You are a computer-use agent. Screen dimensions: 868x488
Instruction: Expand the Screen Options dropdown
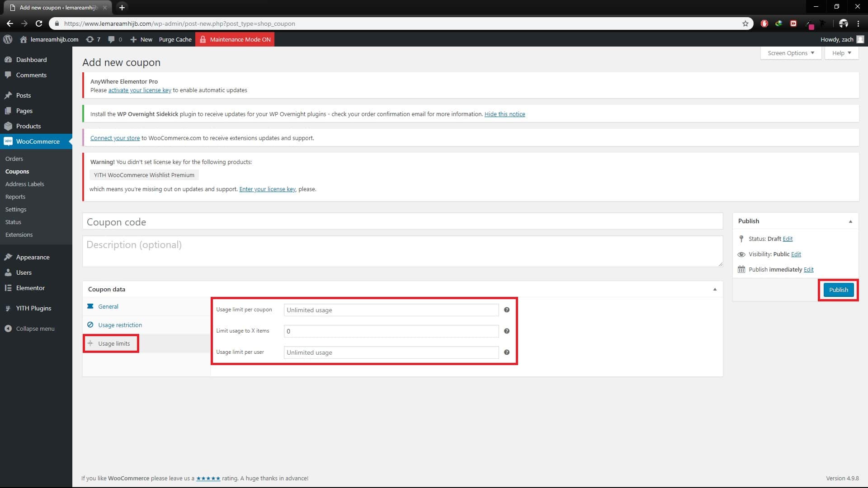coord(791,53)
